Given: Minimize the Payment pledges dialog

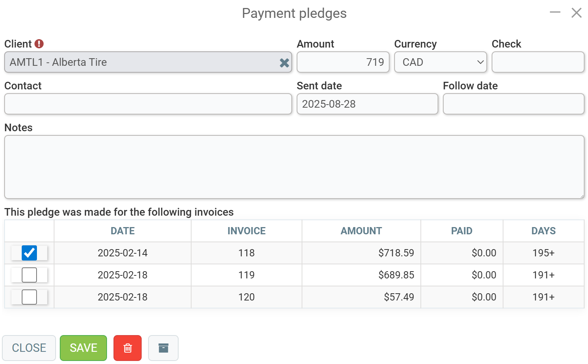Looking at the screenshot, I should pyautogui.click(x=555, y=13).
